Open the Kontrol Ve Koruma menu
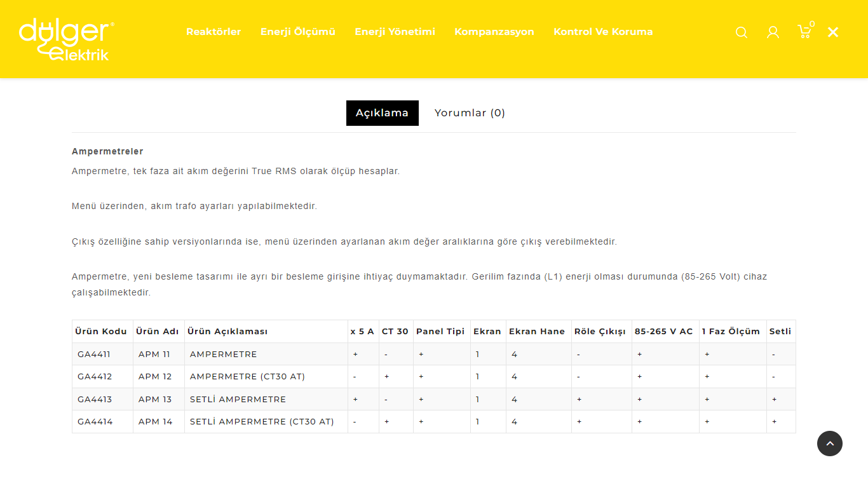Viewport: 868px width, 488px height. pos(603,32)
